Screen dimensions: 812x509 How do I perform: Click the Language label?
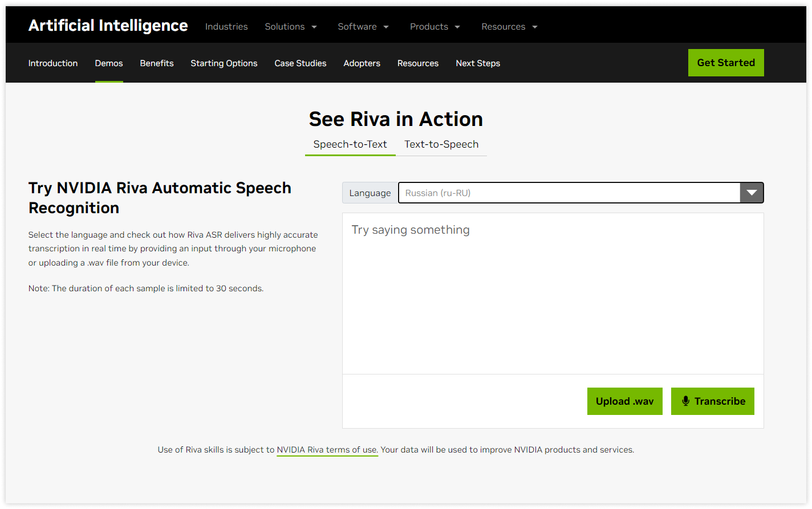[370, 193]
